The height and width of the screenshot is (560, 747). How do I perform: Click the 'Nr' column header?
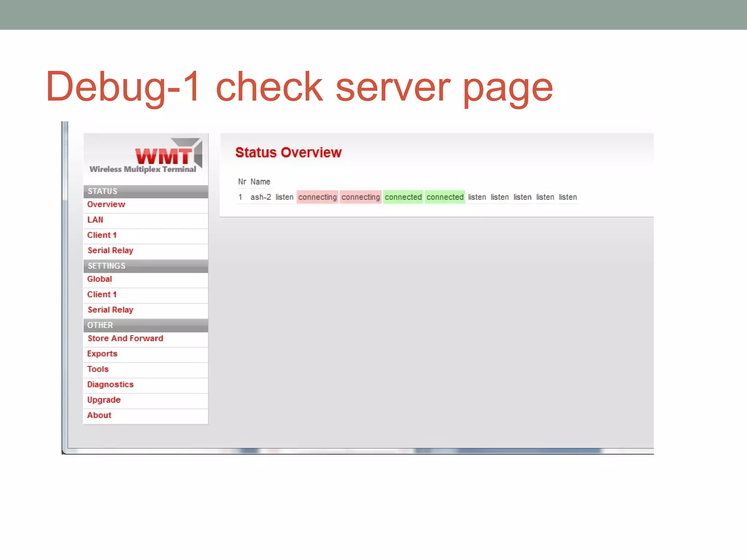[242, 182]
